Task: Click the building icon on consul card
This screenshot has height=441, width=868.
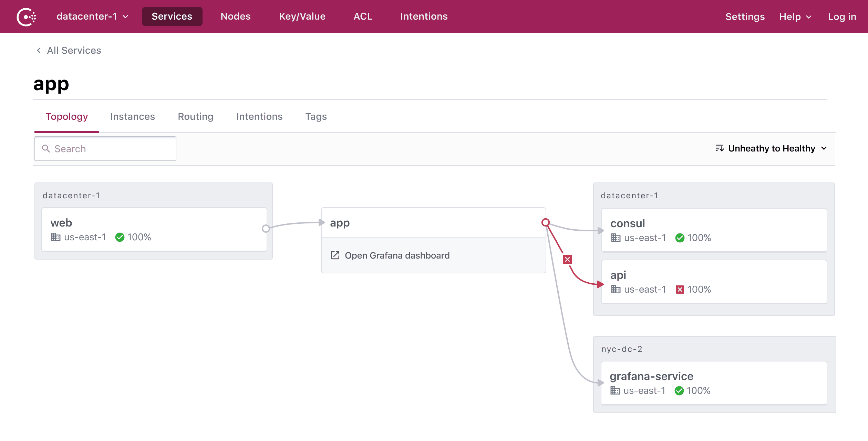Action: [x=615, y=238]
